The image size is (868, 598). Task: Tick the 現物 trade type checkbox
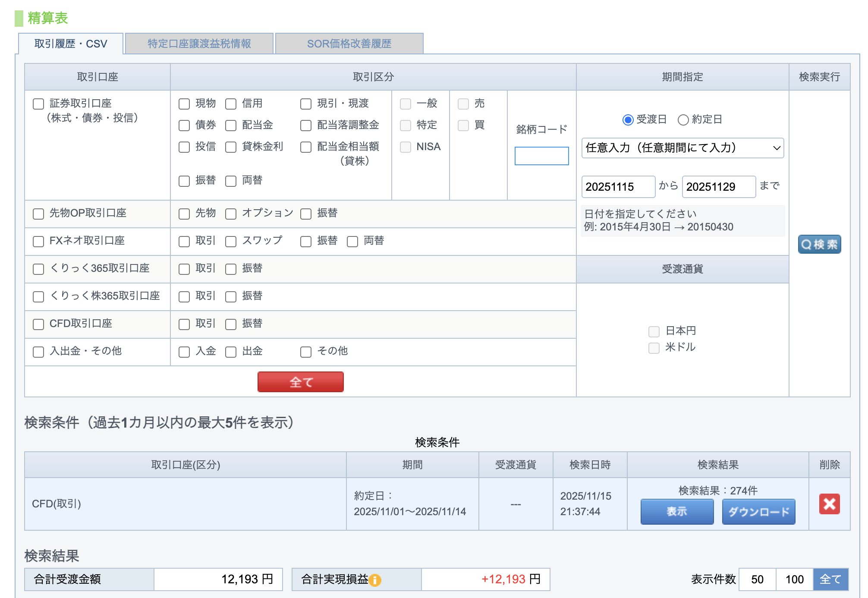(x=184, y=104)
